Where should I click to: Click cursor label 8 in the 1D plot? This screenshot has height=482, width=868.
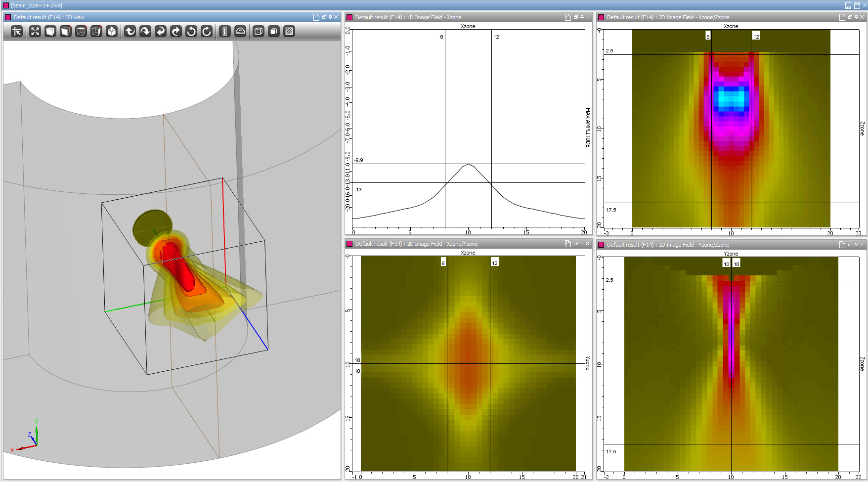441,37
